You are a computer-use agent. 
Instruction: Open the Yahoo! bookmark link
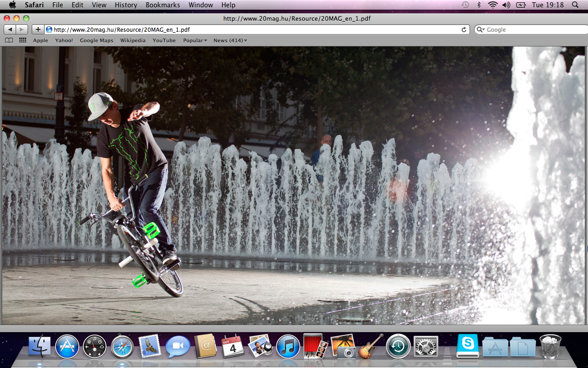pyautogui.click(x=64, y=40)
